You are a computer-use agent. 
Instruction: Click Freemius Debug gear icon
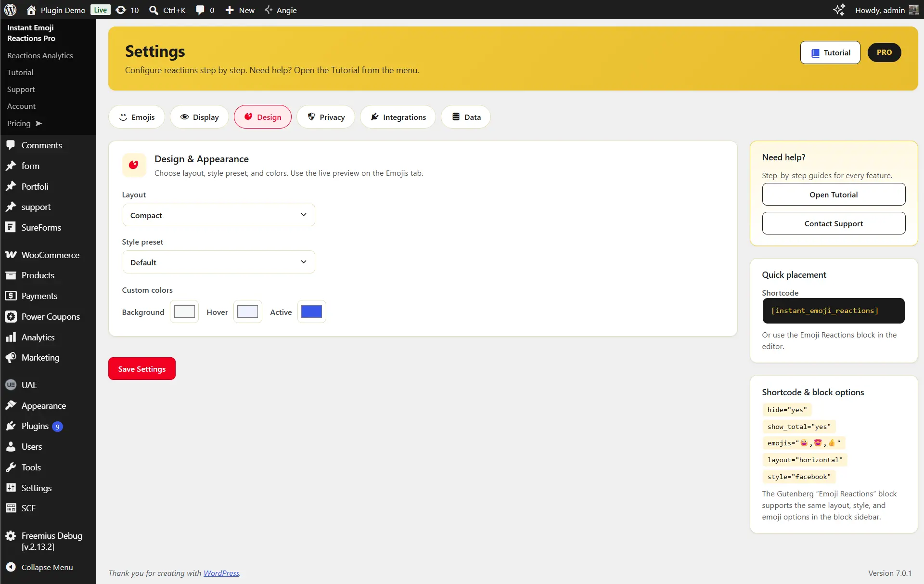[x=11, y=536]
